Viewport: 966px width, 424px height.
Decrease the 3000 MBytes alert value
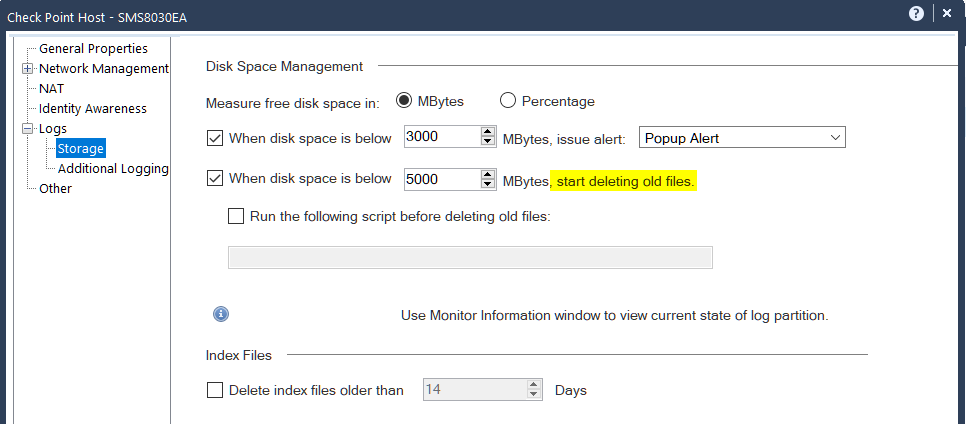[488, 142]
